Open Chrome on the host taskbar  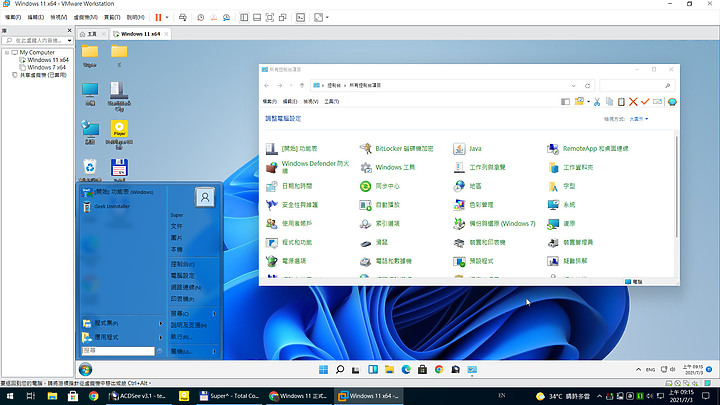point(94,396)
